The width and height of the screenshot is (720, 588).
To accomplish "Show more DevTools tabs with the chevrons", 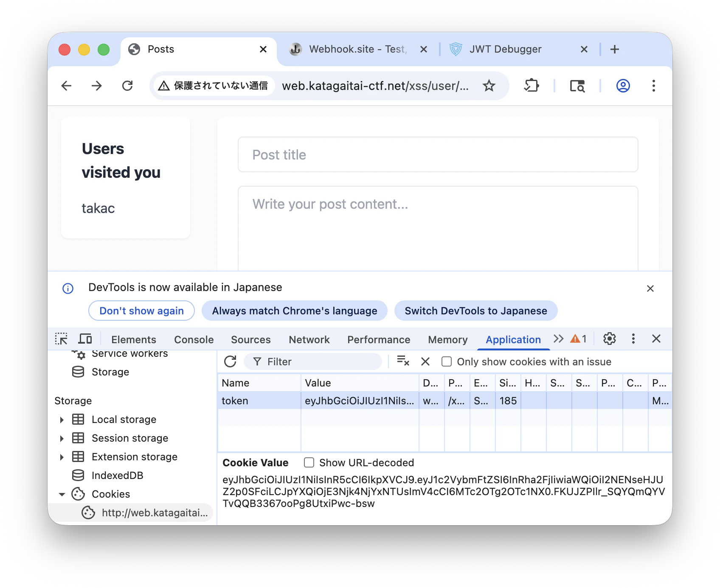I will click(558, 339).
